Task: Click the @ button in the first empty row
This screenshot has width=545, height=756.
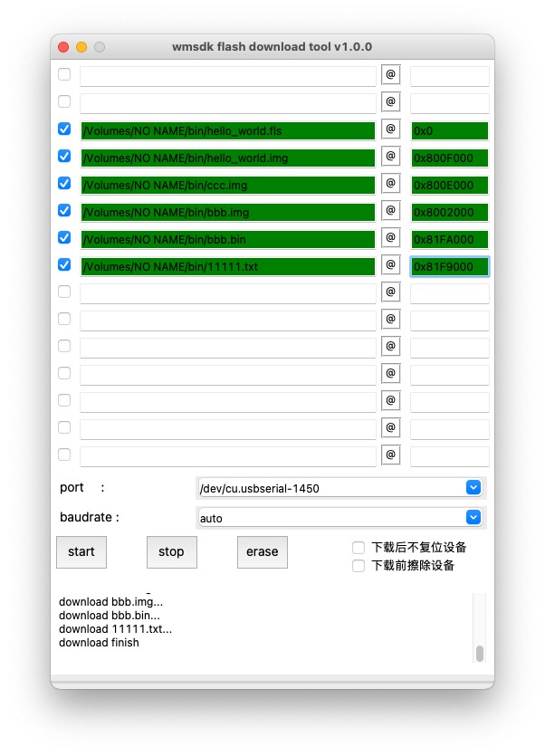Action: 391,75
